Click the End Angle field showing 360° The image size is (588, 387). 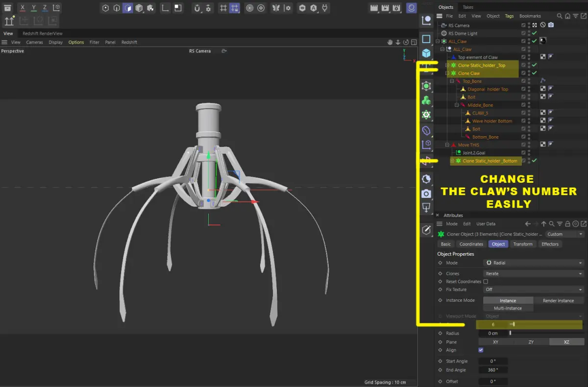[493, 370]
